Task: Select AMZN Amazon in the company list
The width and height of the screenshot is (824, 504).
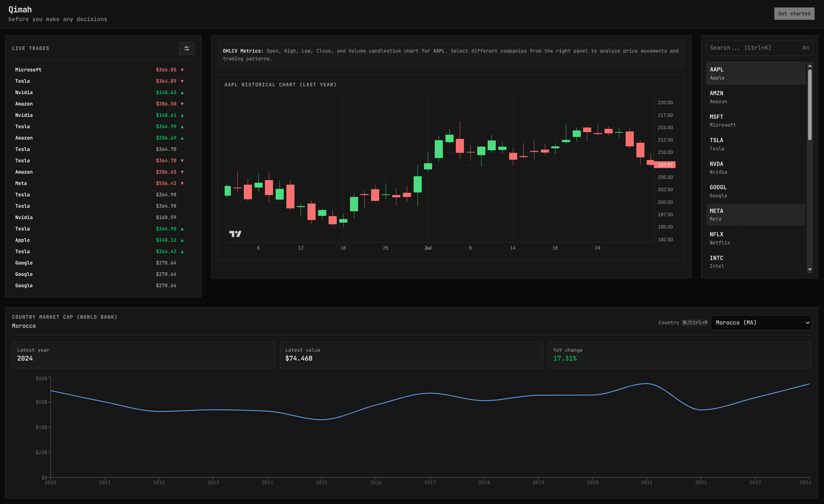Action: (x=755, y=97)
